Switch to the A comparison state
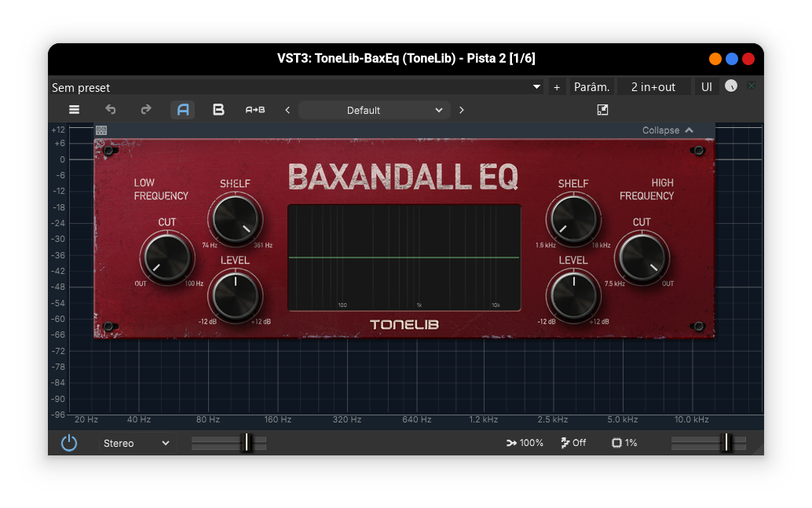This screenshot has height=508, width=812. point(182,110)
